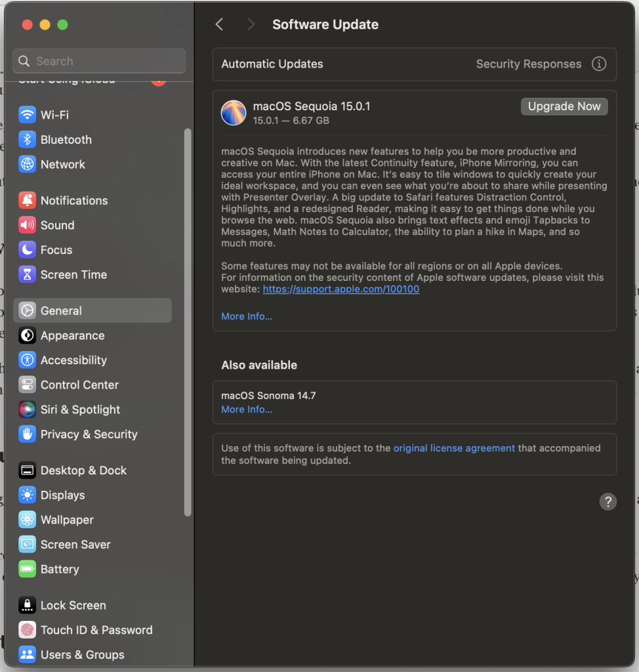Click the Sound speaker icon
Viewport: 639px width, 672px height.
coord(27,225)
